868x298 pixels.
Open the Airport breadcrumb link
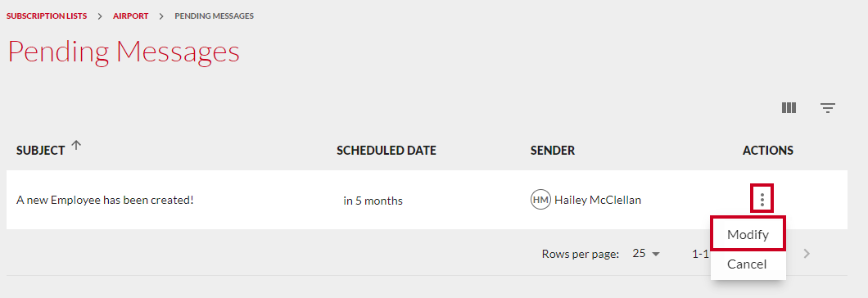pos(131,16)
